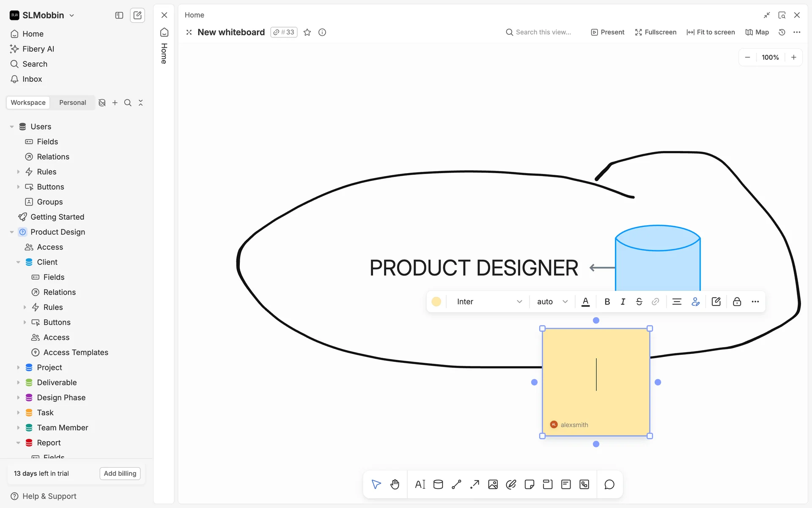Select the arrow connector tool

point(475,484)
